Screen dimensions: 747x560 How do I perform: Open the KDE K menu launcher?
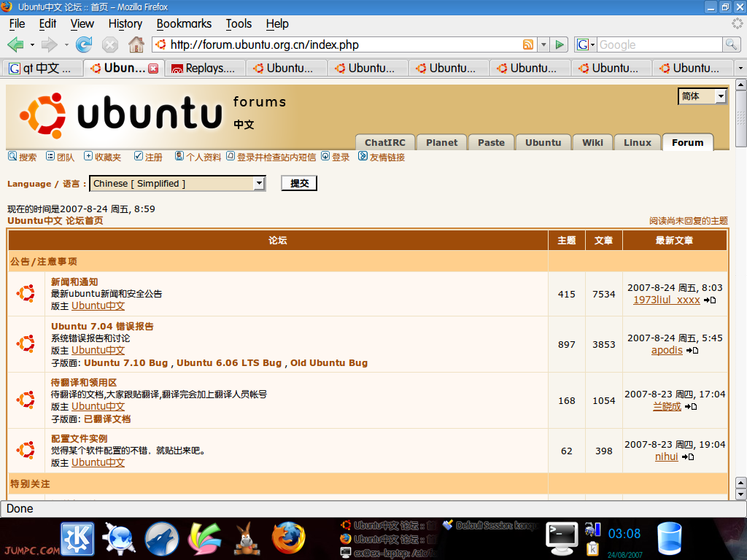(77, 539)
